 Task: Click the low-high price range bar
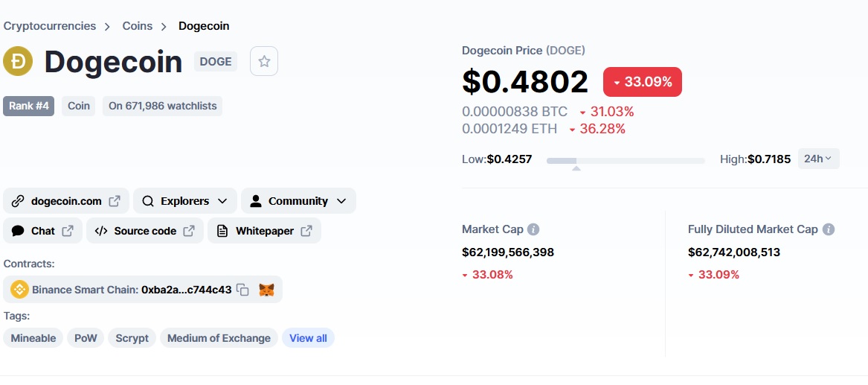[626, 161]
